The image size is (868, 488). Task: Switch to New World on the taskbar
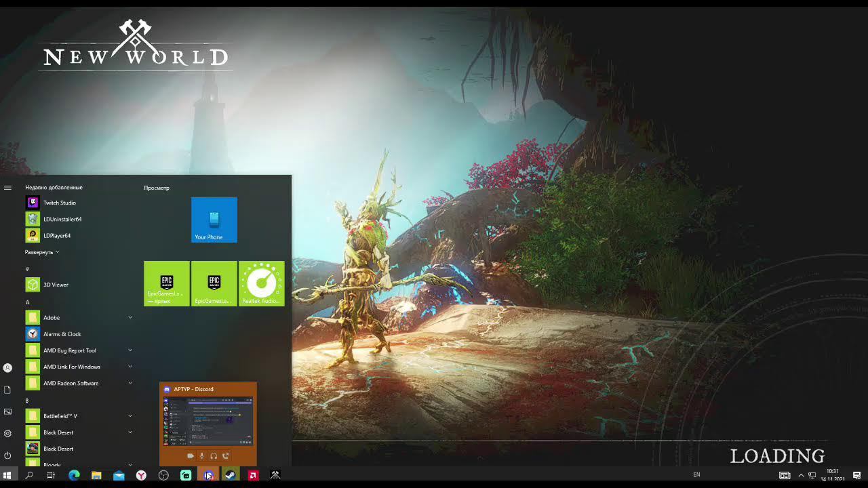coord(275,476)
